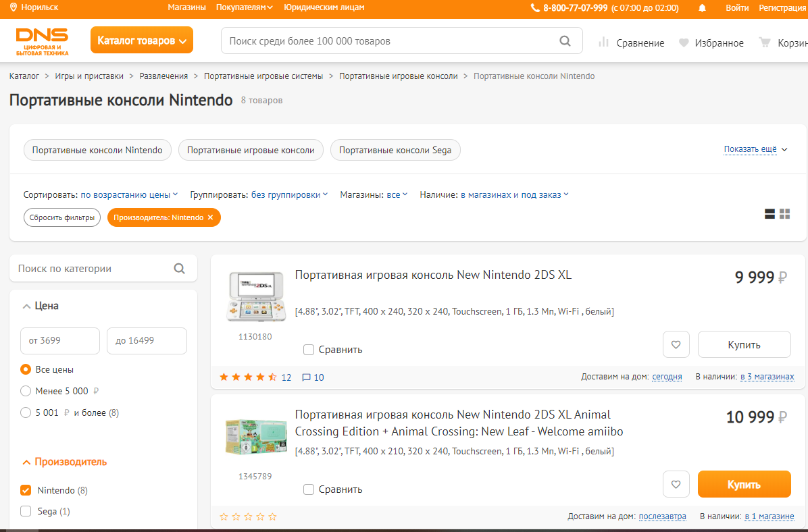This screenshot has width=808, height=532.
Task: Open Магазины: все dropdown
Action: click(x=397, y=194)
